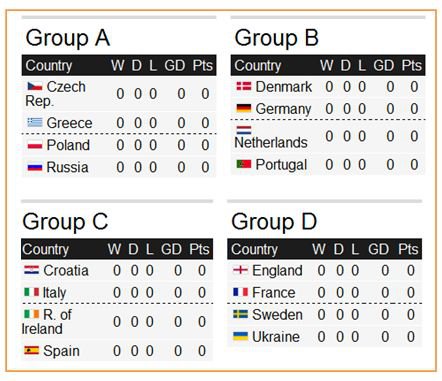Image resolution: width=442 pixels, height=381 pixels.
Task: Open the Russia team link
Action: (67, 167)
